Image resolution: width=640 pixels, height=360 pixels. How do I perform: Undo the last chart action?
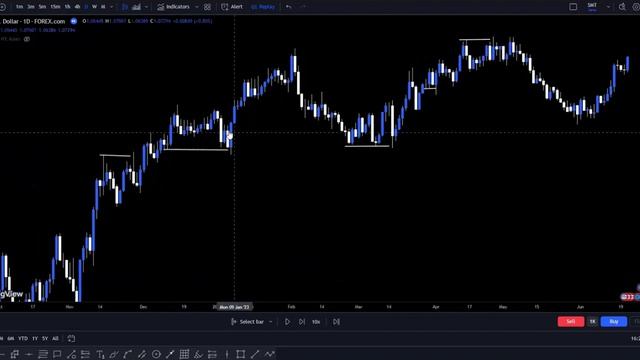pyautogui.click(x=289, y=7)
